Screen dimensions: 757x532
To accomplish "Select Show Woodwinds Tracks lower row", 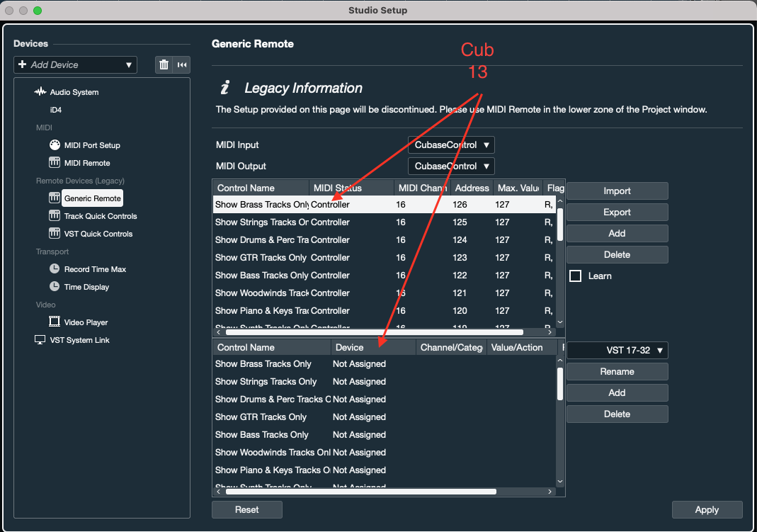I will 385,453.
